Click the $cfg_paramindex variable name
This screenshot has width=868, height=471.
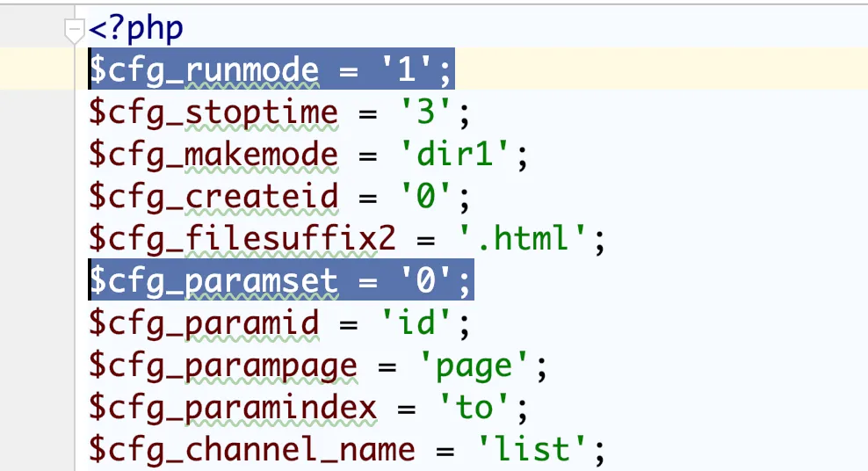pyautogui.click(x=232, y=408)
